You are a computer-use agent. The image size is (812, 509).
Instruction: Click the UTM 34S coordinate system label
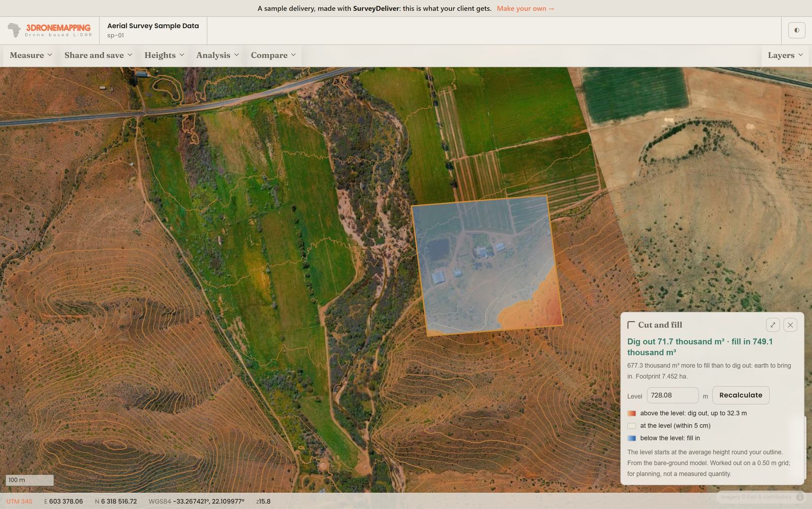point(19,501)
